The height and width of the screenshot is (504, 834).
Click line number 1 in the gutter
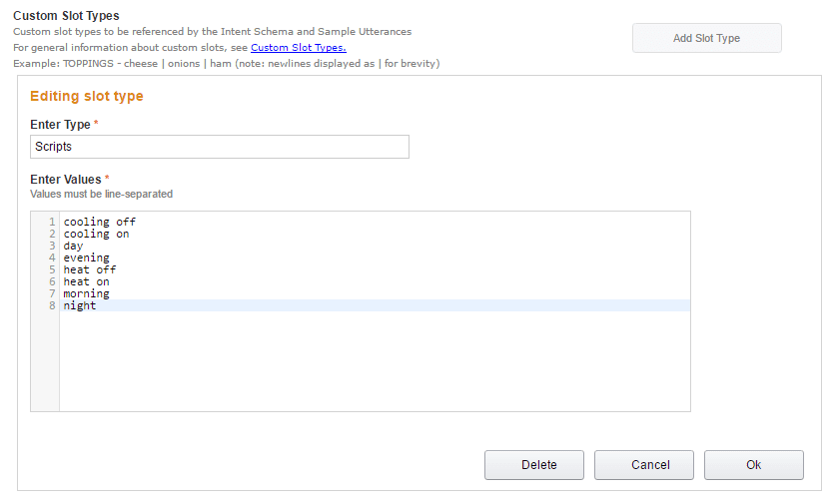(51, 222)
